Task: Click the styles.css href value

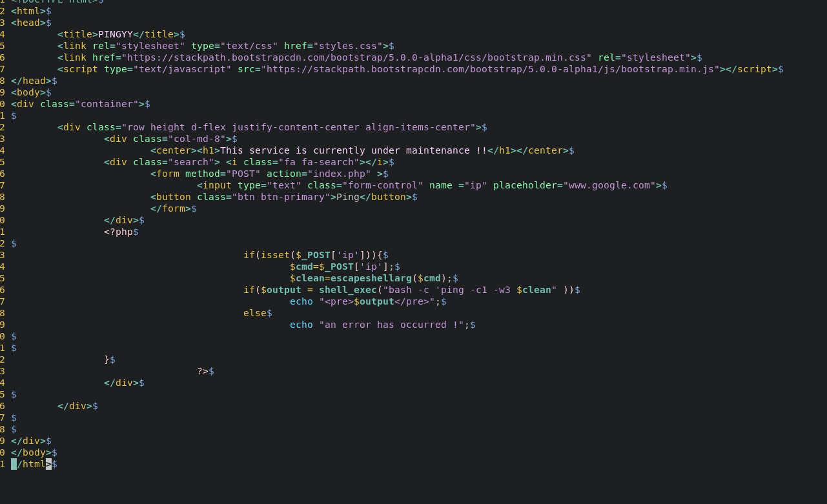Action: (x=348, y=46)
